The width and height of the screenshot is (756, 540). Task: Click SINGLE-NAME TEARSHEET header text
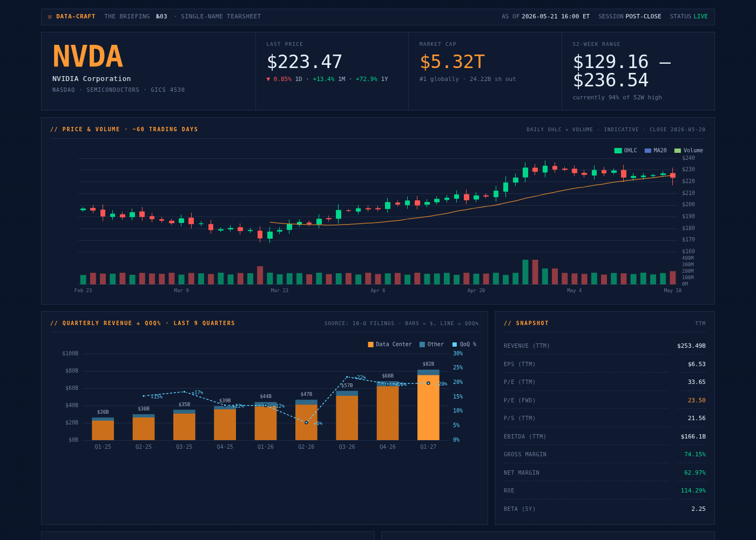click(221, 17)
